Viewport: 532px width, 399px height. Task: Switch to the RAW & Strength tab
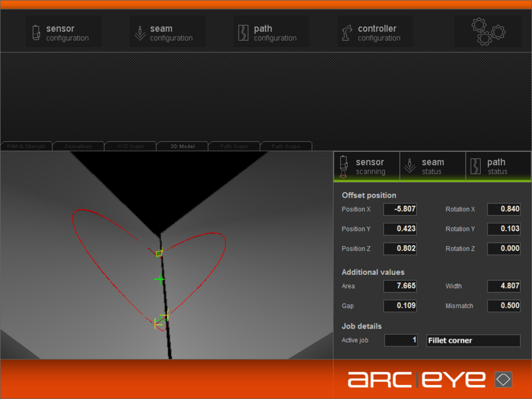click(x=27, y=146)
